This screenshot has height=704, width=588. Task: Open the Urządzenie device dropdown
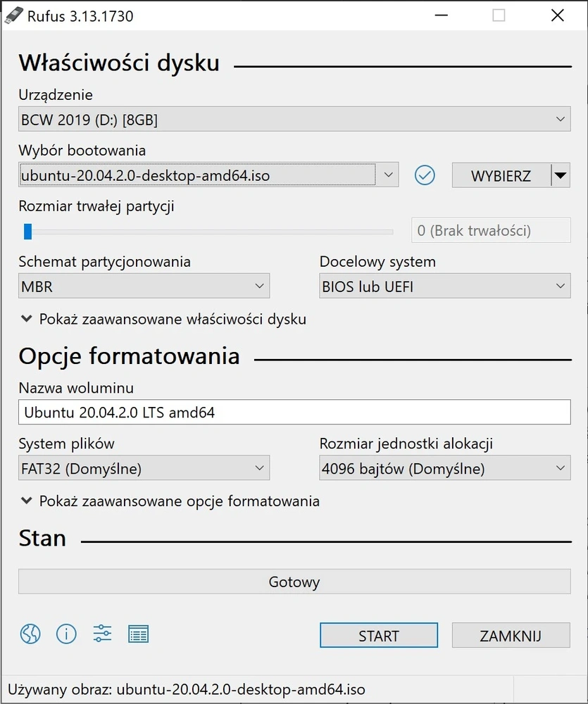click(x=294, y=119)
